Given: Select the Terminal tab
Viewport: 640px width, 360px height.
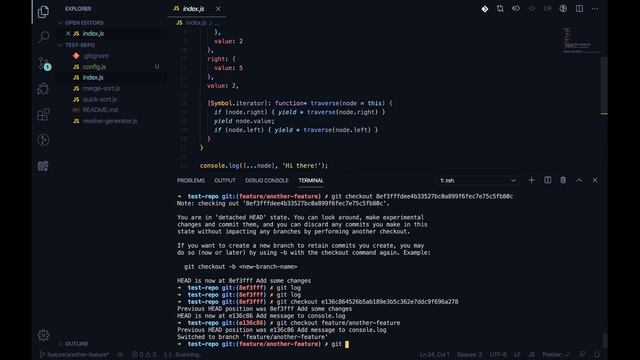Looking at the screenshot, I should pyautogui.click(x=311, y=180).
